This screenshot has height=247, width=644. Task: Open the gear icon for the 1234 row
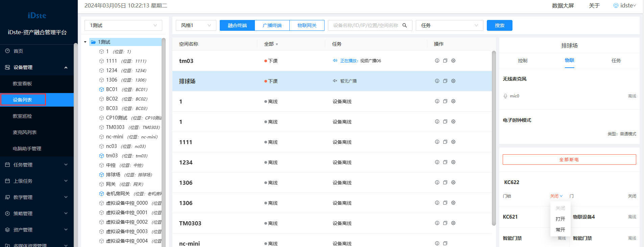click(x=453, y=162)
